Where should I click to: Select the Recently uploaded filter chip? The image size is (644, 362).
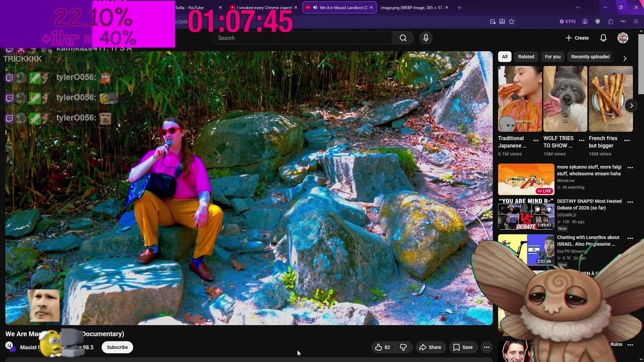(x=590, y=57)
